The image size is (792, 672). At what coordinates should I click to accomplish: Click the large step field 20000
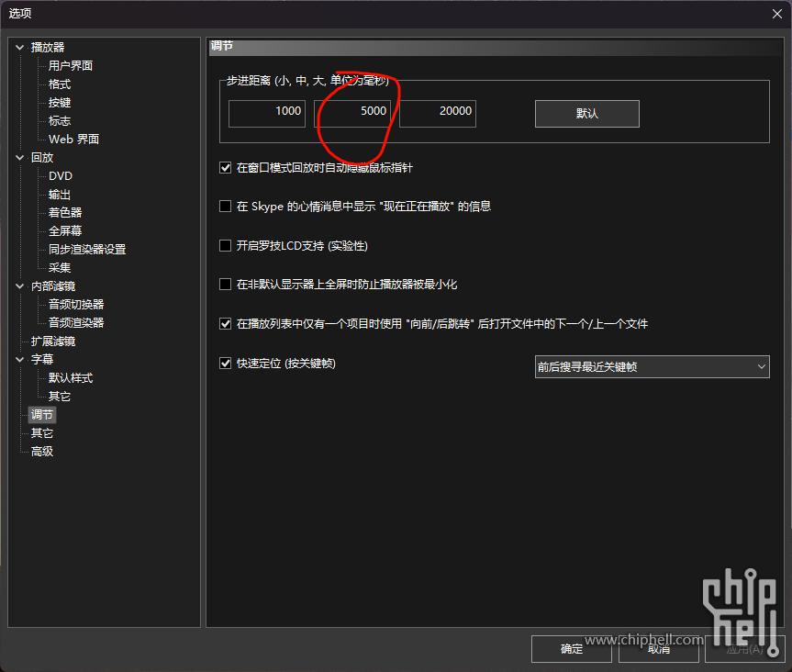pyautogui.click(x=438, y=114)
